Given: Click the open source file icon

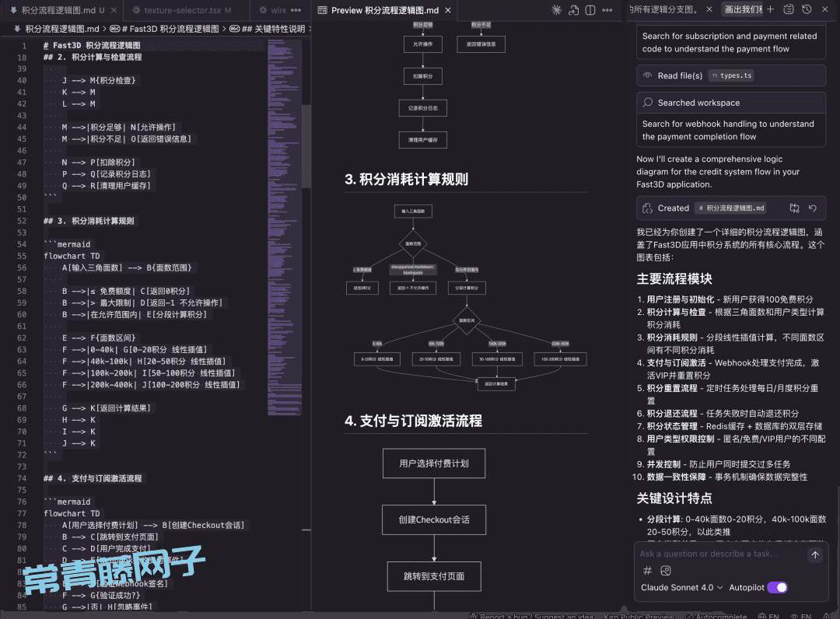Looking at the screenshot, I should pos(574,10).
